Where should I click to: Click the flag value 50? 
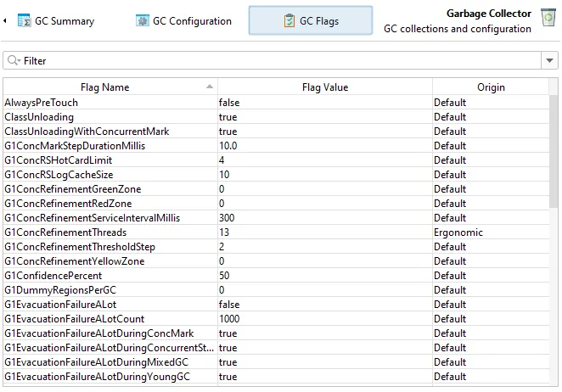point(224,276)
